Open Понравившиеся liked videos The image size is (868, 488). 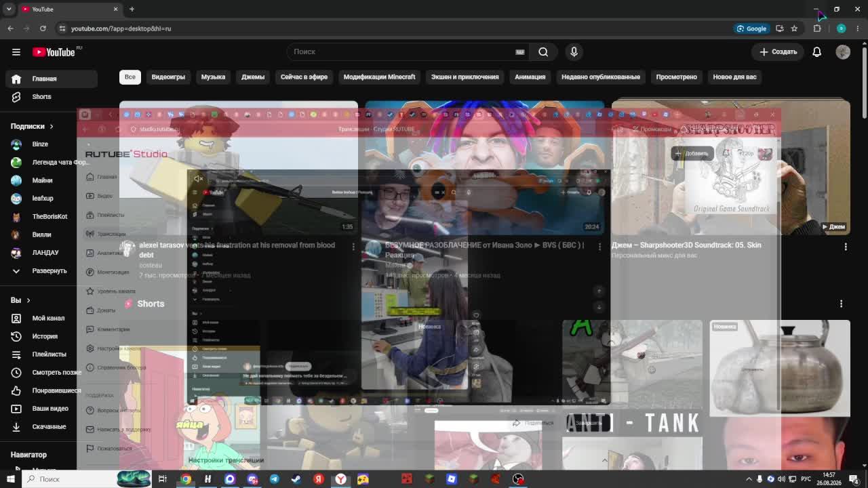[x=53, y=390]
